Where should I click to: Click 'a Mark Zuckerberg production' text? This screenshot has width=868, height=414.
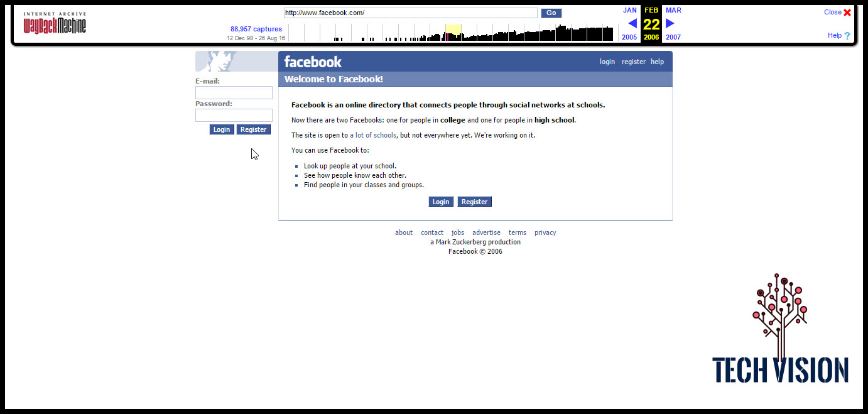[475, 242]
